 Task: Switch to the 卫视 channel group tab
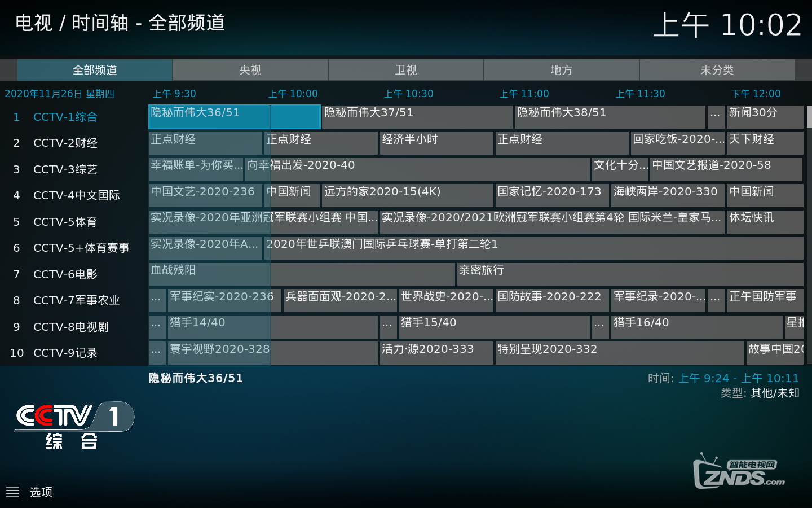tap(406, 70)
